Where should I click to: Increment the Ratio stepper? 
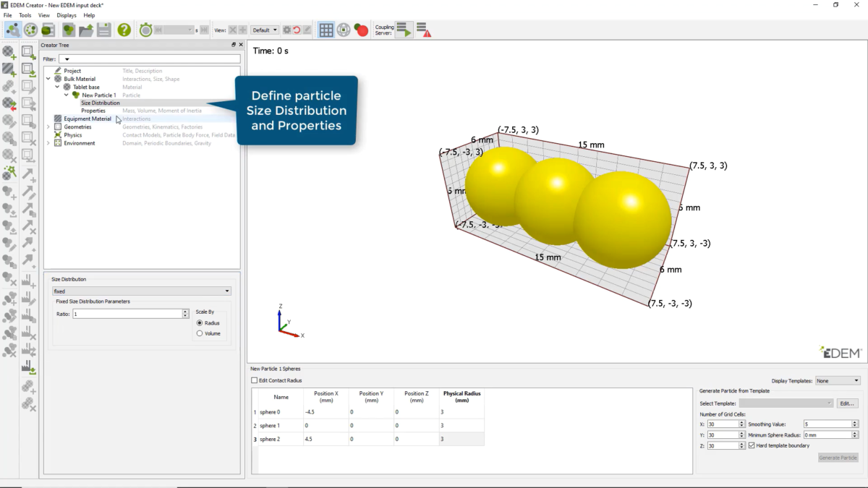click(x=186, y=312)
